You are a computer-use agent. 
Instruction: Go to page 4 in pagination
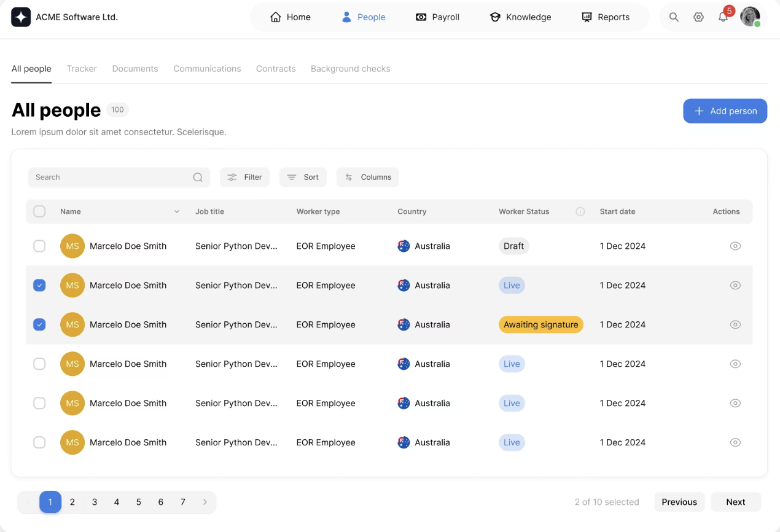[117, 502]
